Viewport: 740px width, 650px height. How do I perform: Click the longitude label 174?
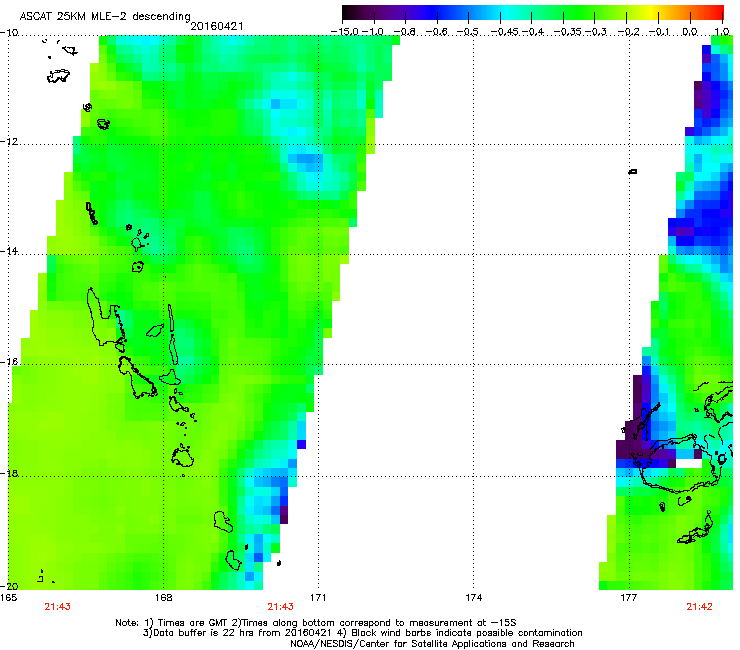(473, 598)
